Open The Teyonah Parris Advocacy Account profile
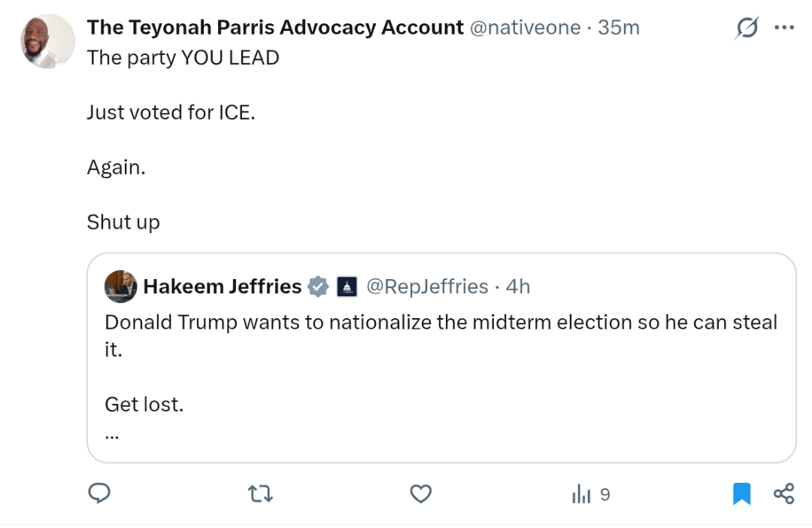812x528 pixels. [275, 28]
